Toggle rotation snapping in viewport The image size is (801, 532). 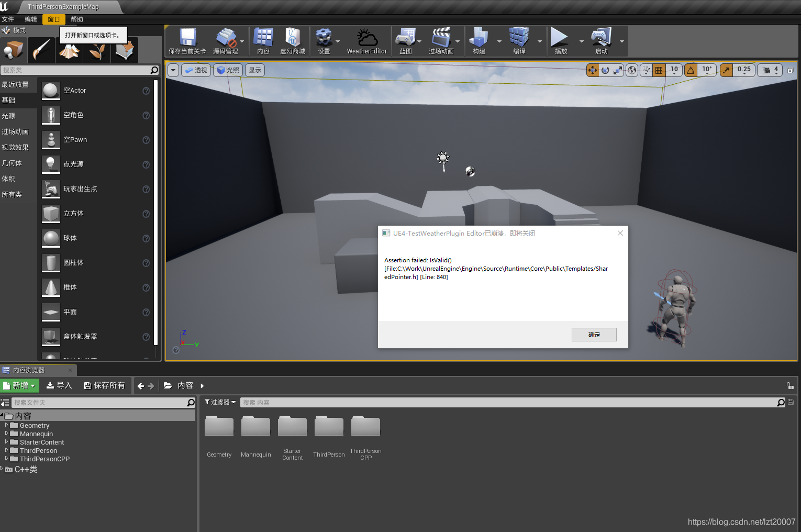click(x=691, y=70)
